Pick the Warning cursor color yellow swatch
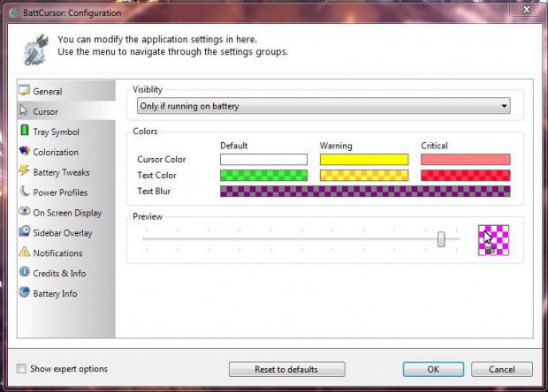Image resolution: width=548 pixels, height=392 pixels. (364, 160)
